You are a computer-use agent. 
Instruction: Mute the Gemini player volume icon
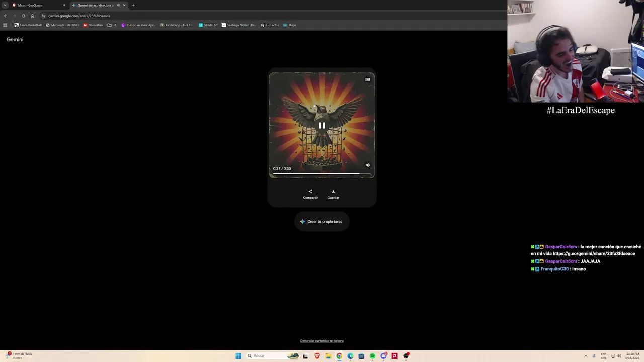368,165
